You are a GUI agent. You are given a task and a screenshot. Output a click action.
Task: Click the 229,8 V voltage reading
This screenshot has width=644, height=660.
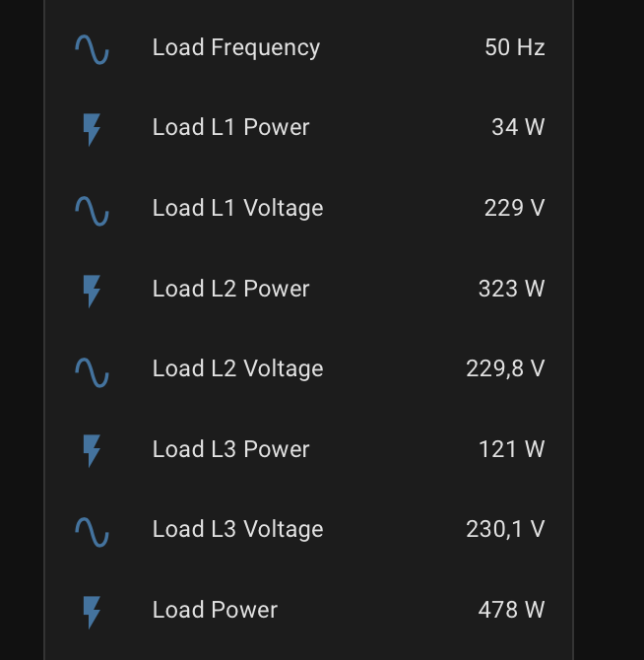[505, 369]
